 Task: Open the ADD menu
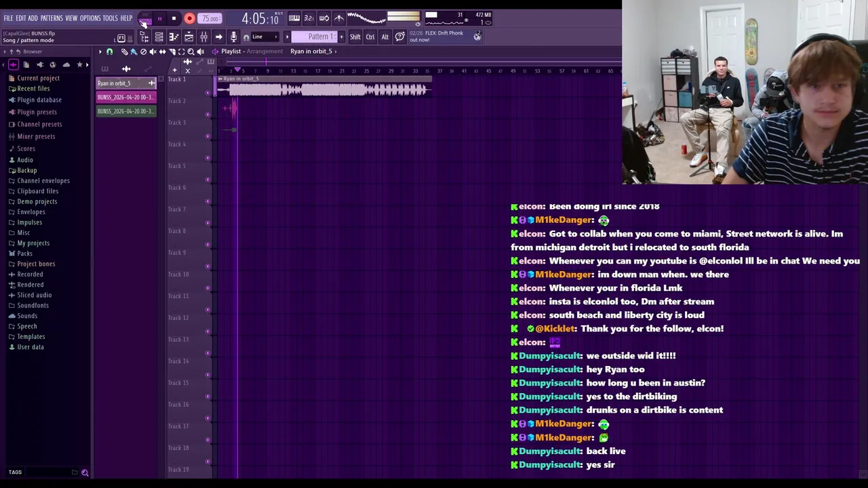(x=33, y=18)
